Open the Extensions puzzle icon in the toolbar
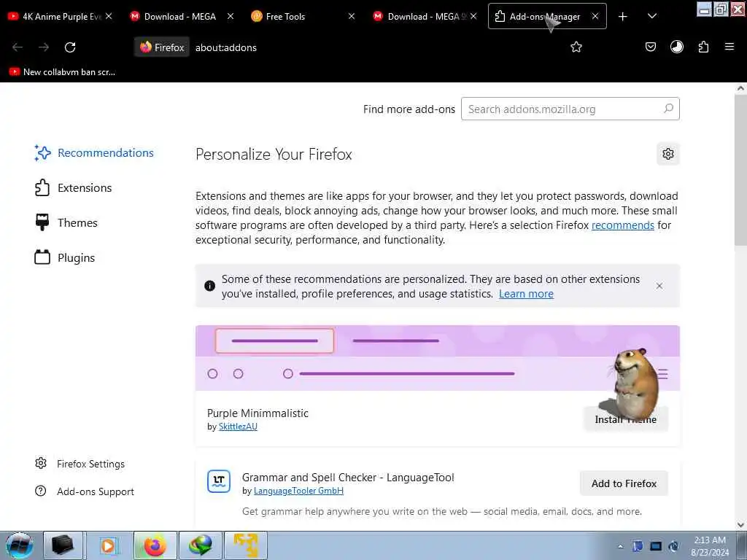The height and width of the screenshot is (560, 747). click(x=703, y=47)
